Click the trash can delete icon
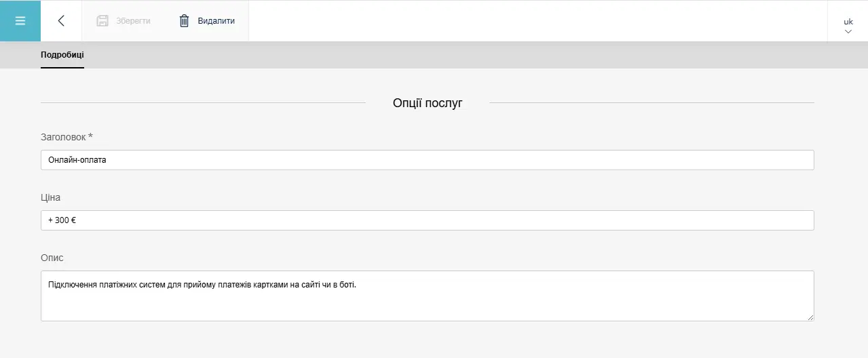The height and width of the screenshot is (358, 868). point(184,21)
